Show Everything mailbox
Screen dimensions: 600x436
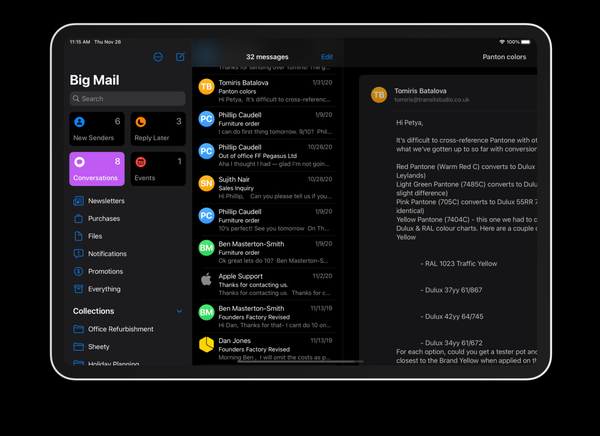pyautogui.click(x=105, y=289)
